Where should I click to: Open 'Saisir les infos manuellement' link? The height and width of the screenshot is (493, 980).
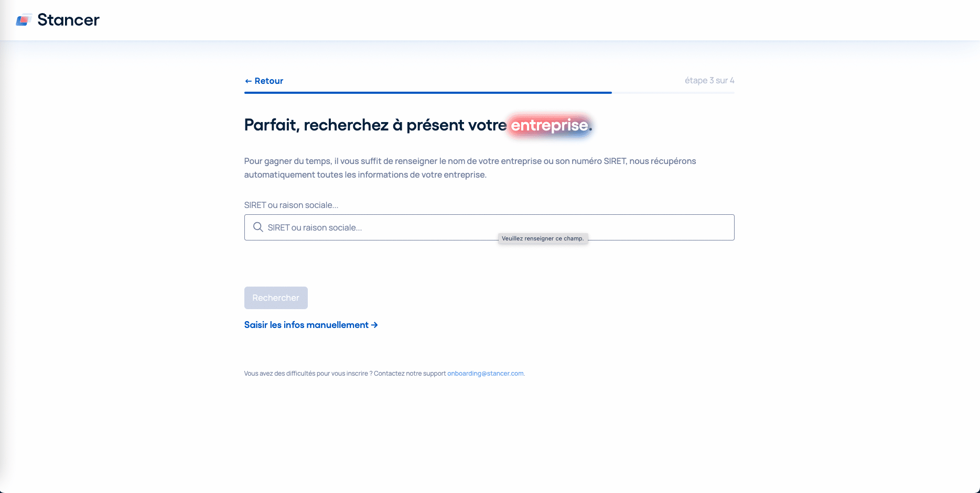306,325
